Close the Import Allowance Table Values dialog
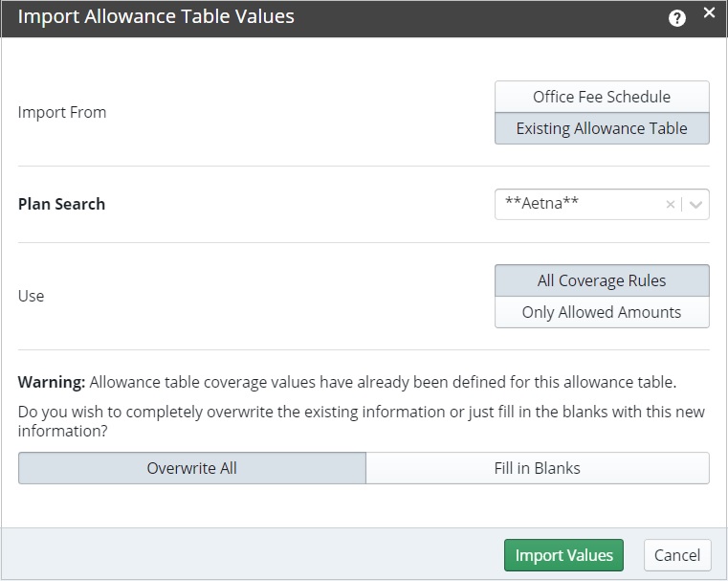728x581 pixels. pyautogui.click(x=709, y=12)
